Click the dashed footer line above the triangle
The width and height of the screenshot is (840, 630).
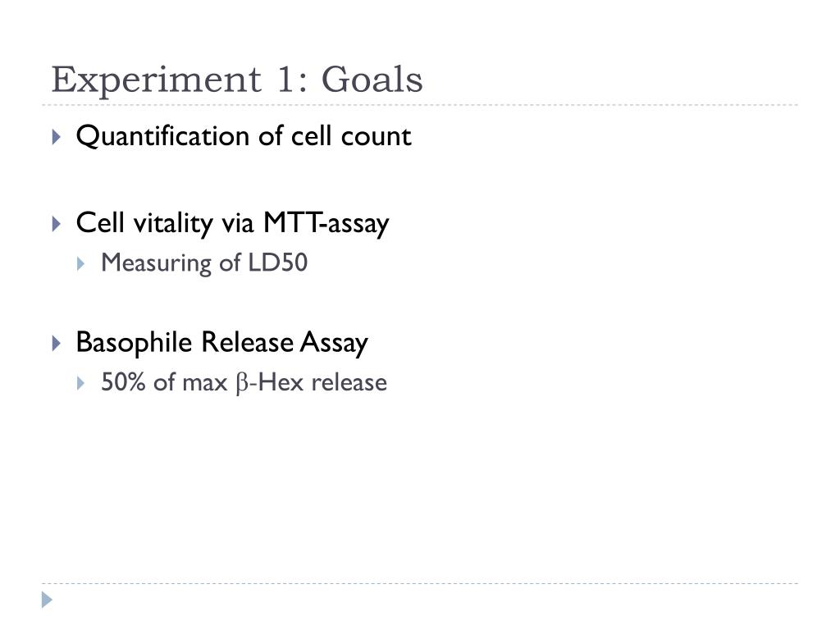click(x=420, y=583)
